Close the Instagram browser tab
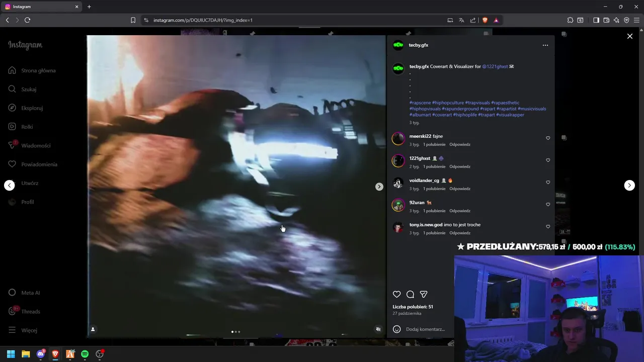Viewport: 644px width, 362px height. pos(76,7)
